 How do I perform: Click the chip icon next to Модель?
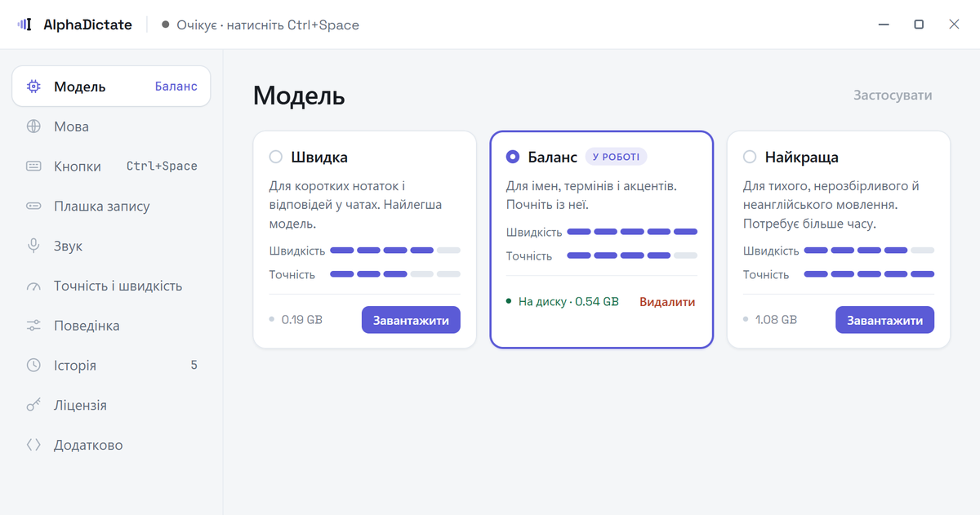coord(33,87)
